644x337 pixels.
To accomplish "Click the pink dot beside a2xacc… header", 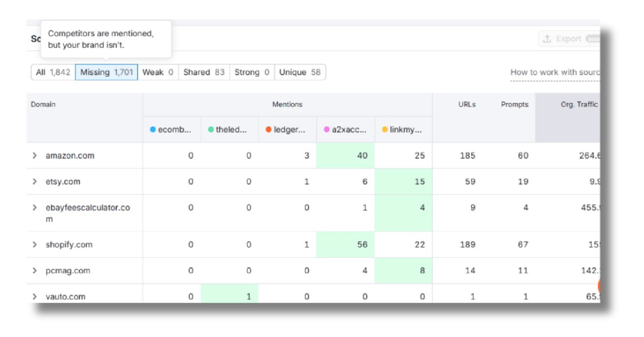I will click(326, 130).
